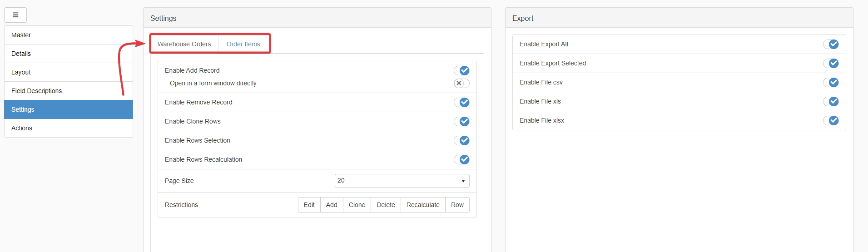This screenshot has width=868, height=252.
Task: Toggle Enable Add Record switch
Action: tap(461, 70)
